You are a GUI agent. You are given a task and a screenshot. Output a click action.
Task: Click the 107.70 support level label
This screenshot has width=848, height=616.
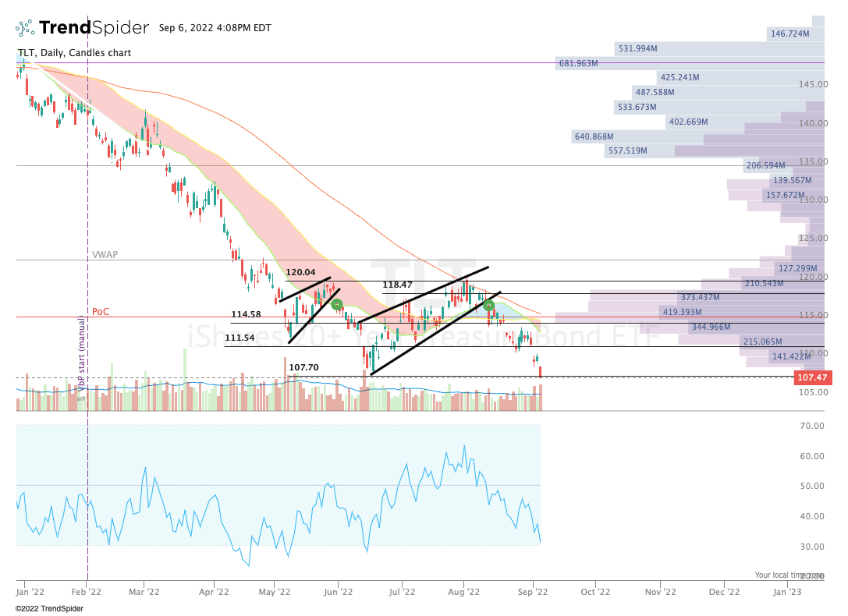click(x=303, y=367)
